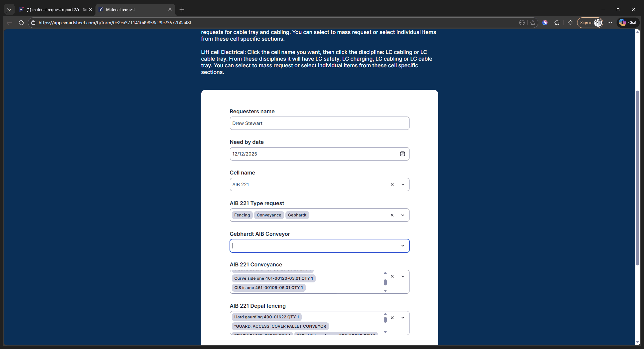Viewport: 644px width, 349px height.
Task: Click the CIS is one 461-00106-06.01 tag
Action: [x=268, y=288]
